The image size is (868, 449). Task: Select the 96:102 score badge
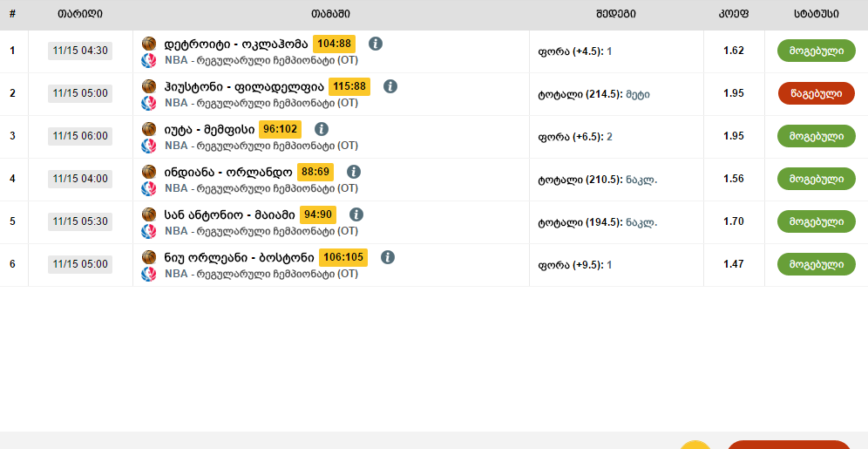click(x=281, y=129)
